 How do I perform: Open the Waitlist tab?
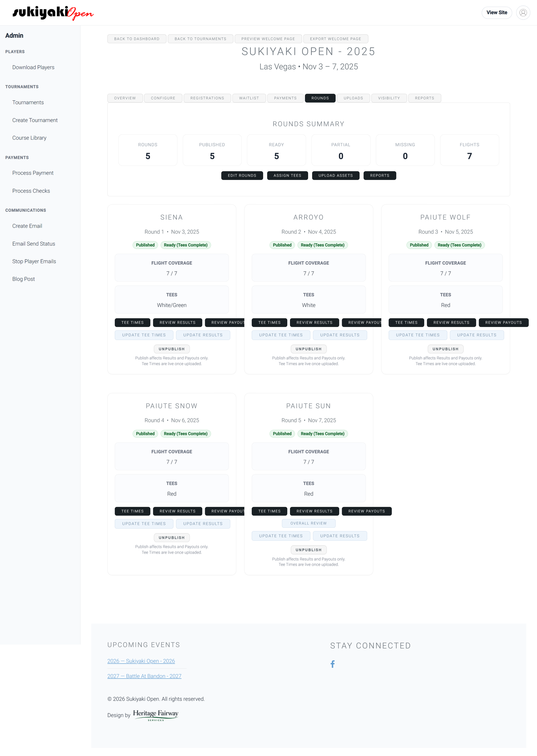pos(249,98)
